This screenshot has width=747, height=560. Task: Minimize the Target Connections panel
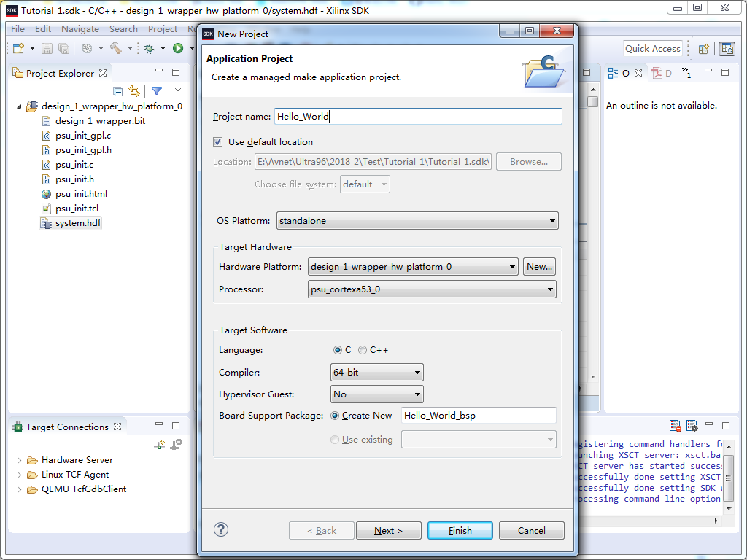point(159,424)
